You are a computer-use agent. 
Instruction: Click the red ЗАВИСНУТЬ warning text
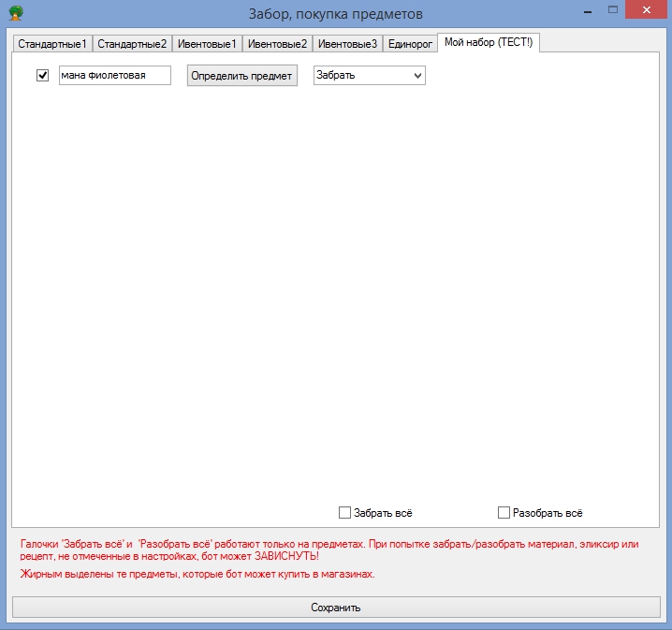coord(285,557)
